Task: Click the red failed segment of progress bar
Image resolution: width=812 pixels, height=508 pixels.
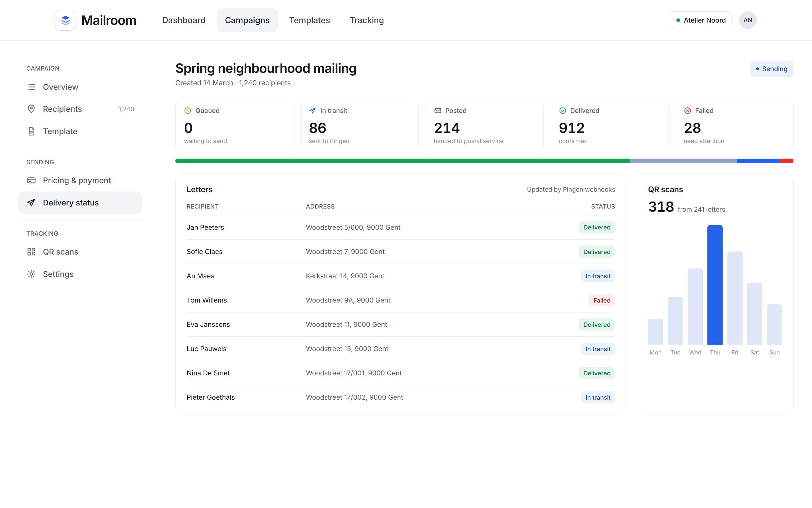Action: [x=786, y=161]
